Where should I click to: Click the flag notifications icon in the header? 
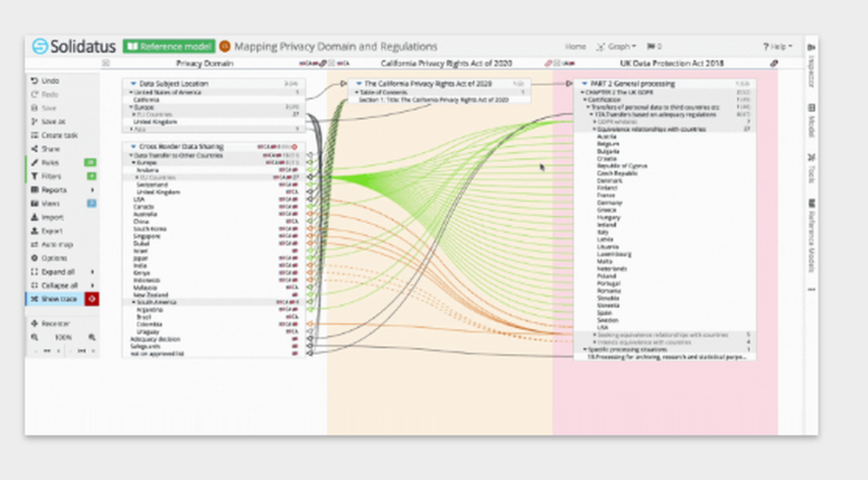point(651,47)
